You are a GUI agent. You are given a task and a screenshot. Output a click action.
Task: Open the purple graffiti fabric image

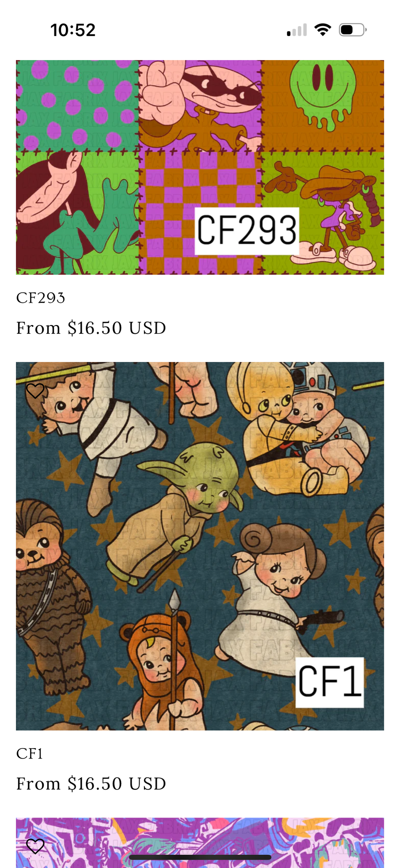200,843
